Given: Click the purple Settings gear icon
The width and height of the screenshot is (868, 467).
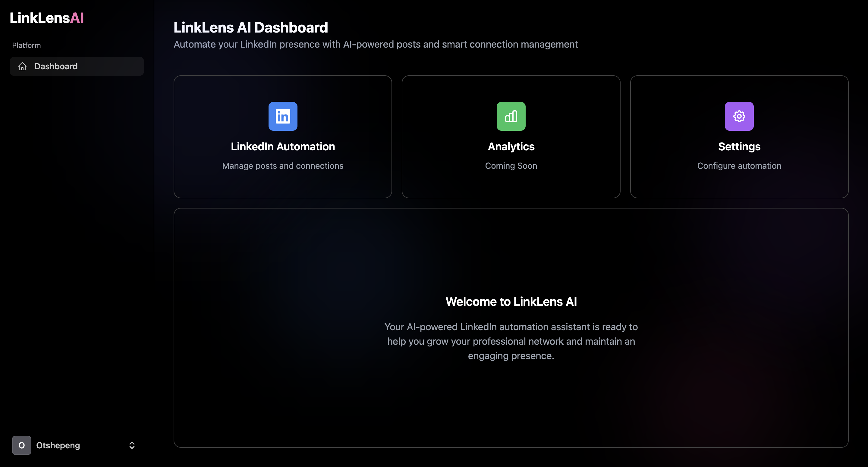Looking at the screenshot, I should click(x=739, y=116).
